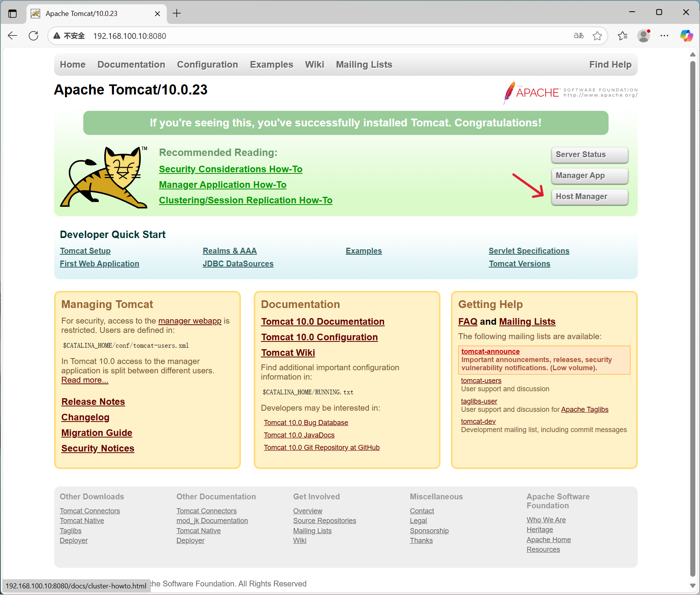
Task: Open Tomcat 10.0 Git Repository at GitHub
Action: pos(322,448)
